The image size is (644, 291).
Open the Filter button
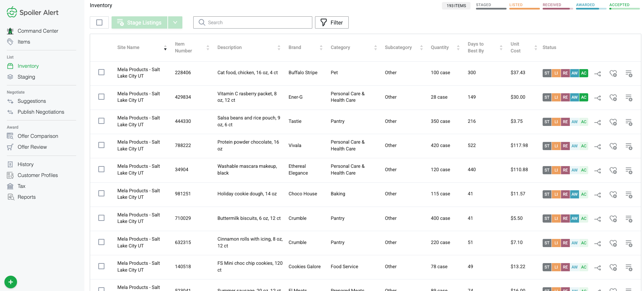(332, 22)
